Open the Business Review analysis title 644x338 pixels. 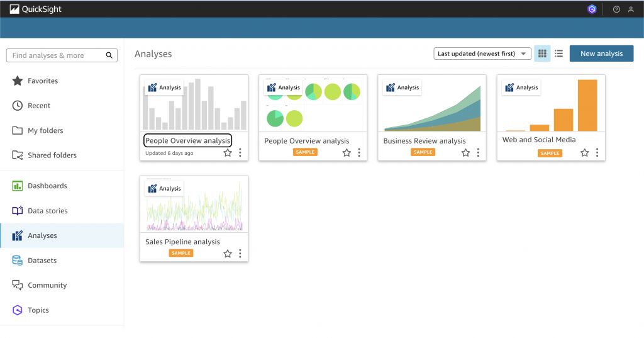tap(425, 141)
